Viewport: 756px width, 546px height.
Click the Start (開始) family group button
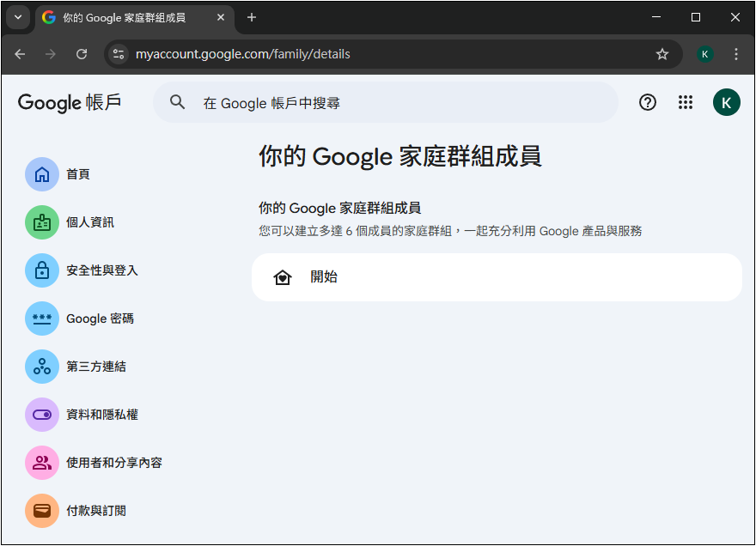point(497,277)
